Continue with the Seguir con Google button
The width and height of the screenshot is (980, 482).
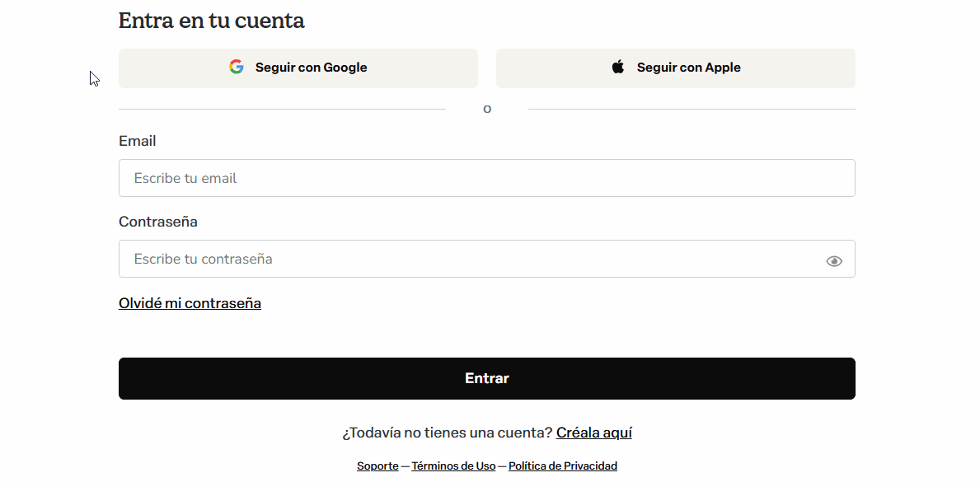tap(298, 68)
